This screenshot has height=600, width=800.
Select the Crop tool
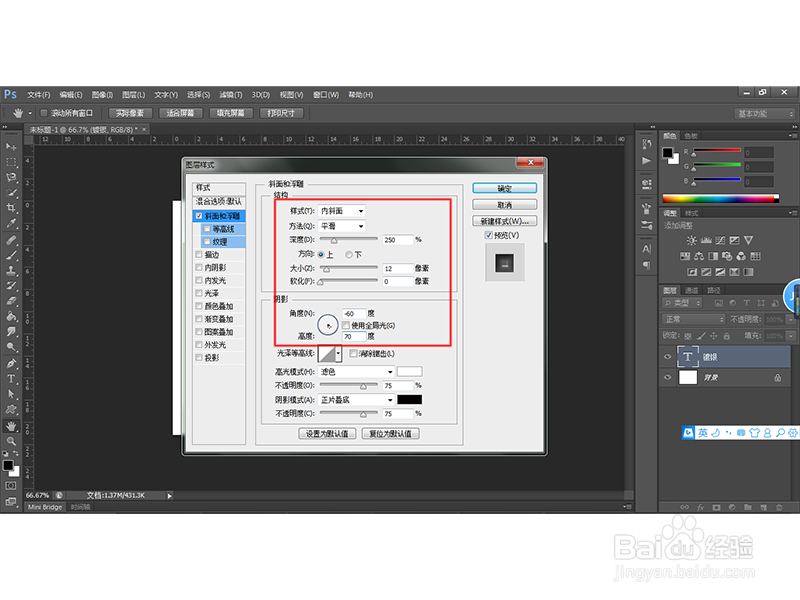point(11,208)
